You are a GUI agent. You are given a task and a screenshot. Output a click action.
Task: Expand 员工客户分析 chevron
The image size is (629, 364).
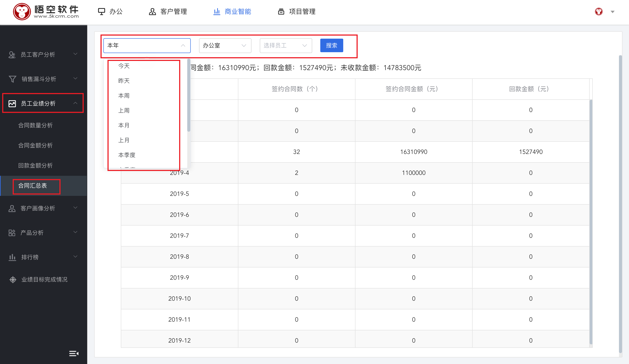[x=75, y=54]
